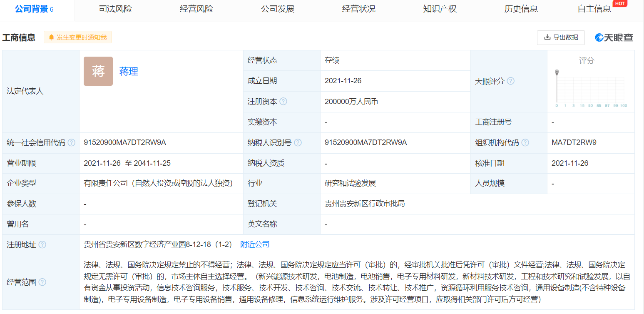This screenshot has width=644, height=314.
Task: Click help icon next to 经营范围
Action: 42,282
